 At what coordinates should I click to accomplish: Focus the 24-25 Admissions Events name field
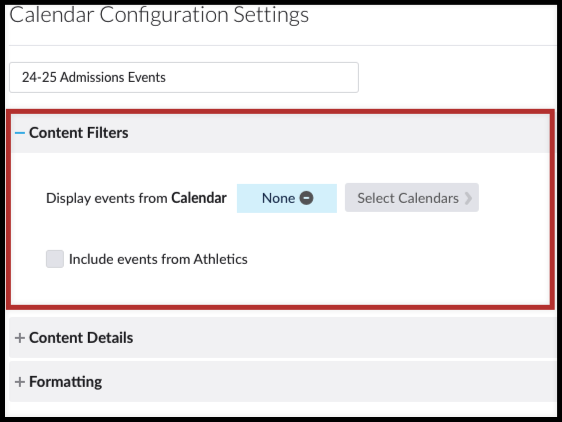tap(184, 77)
